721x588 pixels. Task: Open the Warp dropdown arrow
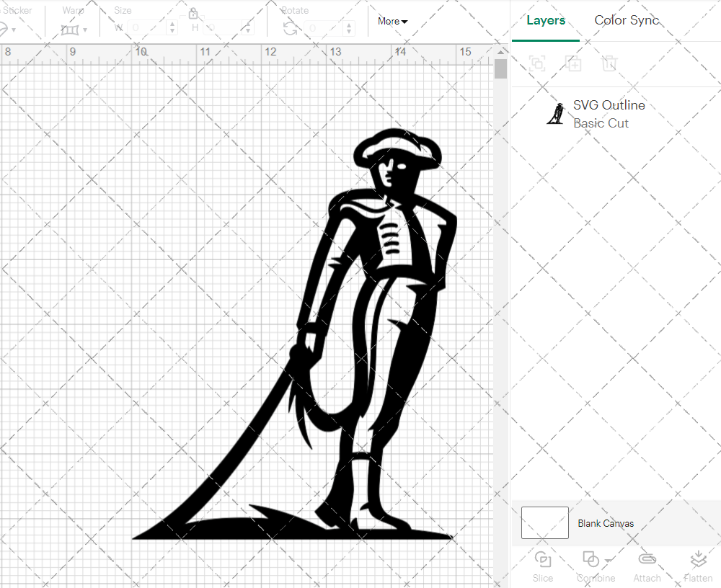(x=85, y=30)
